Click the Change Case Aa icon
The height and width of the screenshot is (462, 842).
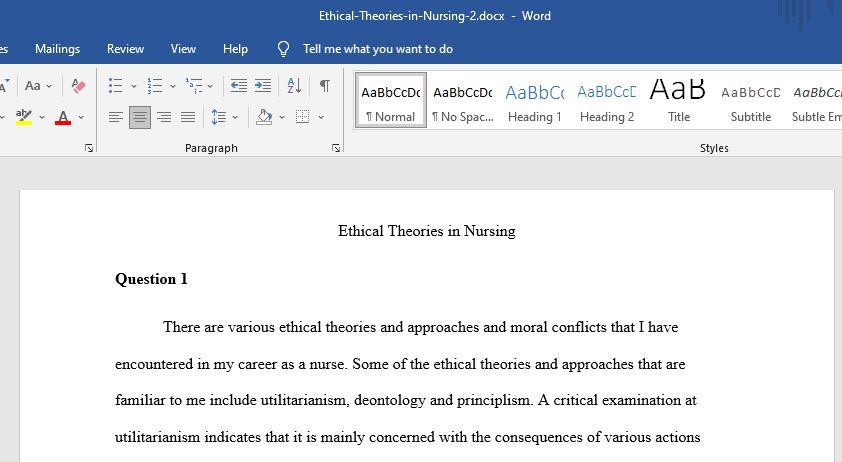pyautogui.click(x=32, y=85)
